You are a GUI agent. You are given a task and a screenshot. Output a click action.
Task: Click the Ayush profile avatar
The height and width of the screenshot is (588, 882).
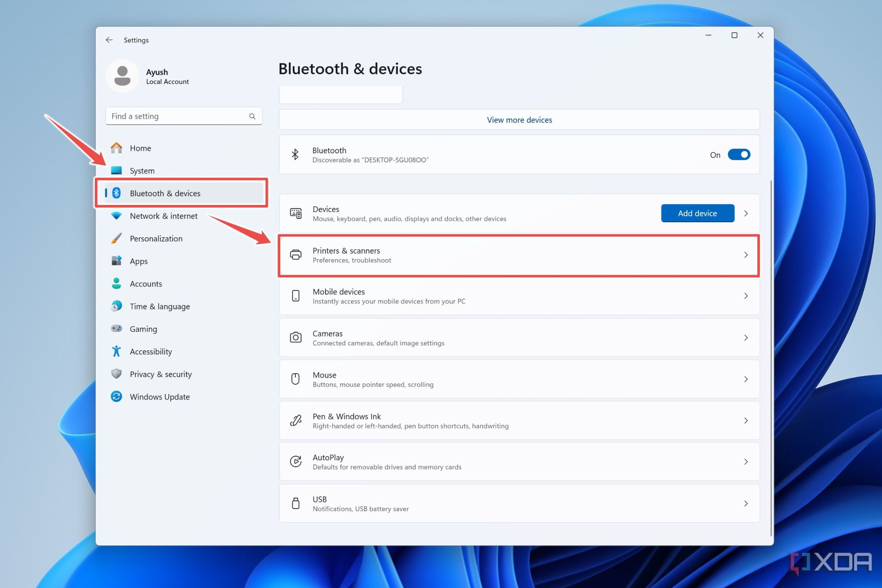(122, 76)
